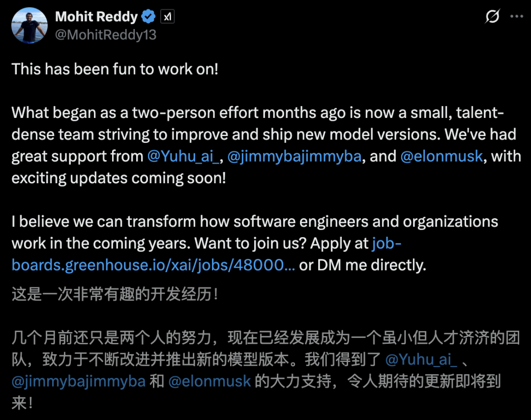
Task: Open @Yuhu_ai_ mention in Chinese translation
Action: point(421,360)
